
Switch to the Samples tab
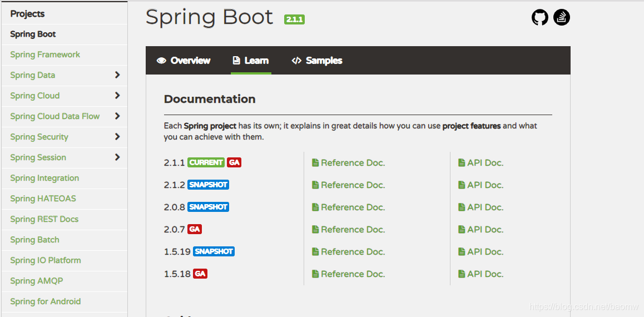pos(316,61)
